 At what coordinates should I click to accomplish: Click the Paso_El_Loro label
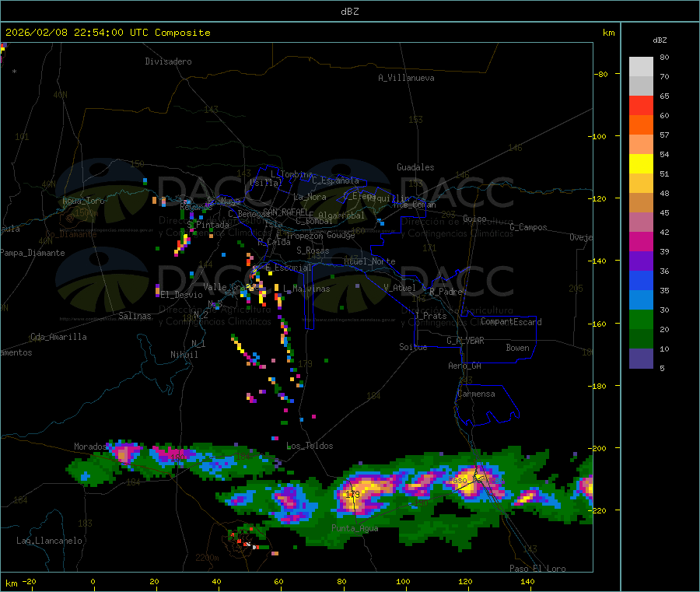(538, 568)
